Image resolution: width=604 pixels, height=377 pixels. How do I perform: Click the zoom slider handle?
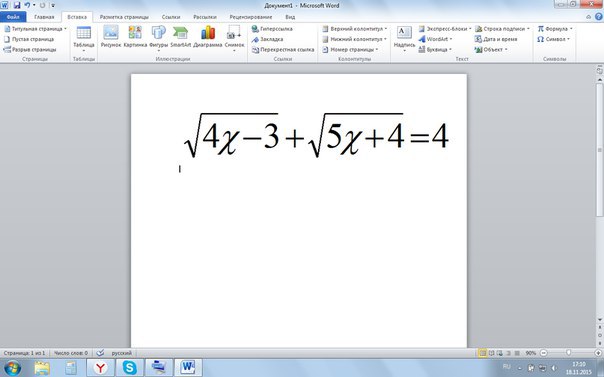(x=569, y=353)
